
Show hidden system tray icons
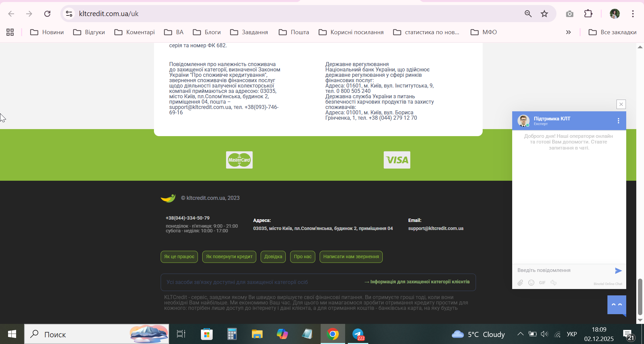pyautogui.click(x=520, y=334)
